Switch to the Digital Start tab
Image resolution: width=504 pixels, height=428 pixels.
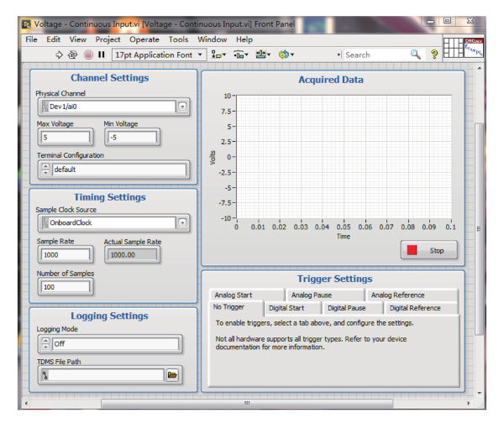(x=293, y=308)
